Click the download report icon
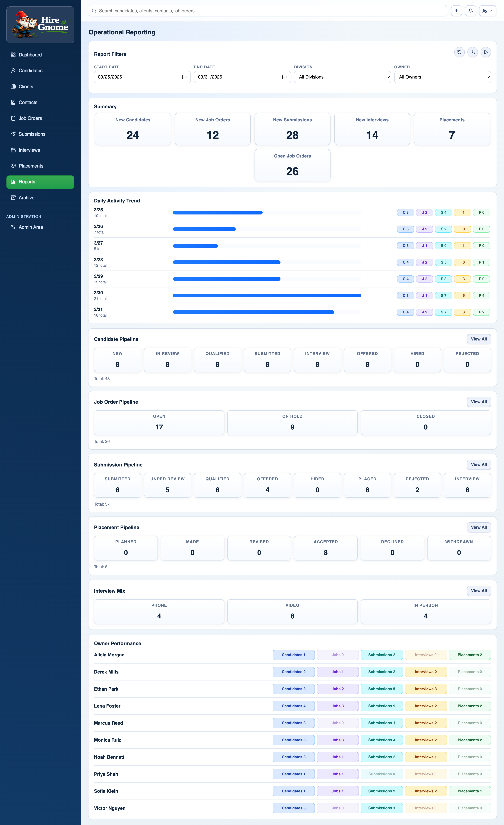The height and width of the screenshot is (825, 504). point(472,52)
